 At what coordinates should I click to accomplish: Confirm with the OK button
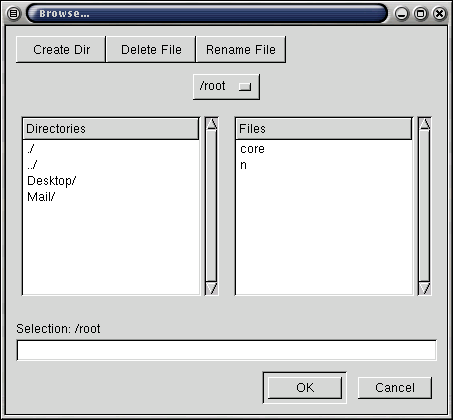click(x=305, y=388)
